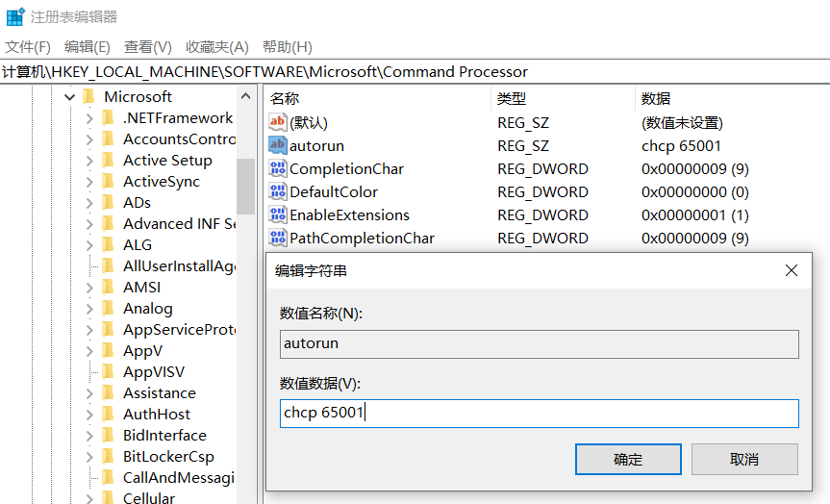
Task: Open the 帮助(H) menu
Action: [x=287, y=47]
